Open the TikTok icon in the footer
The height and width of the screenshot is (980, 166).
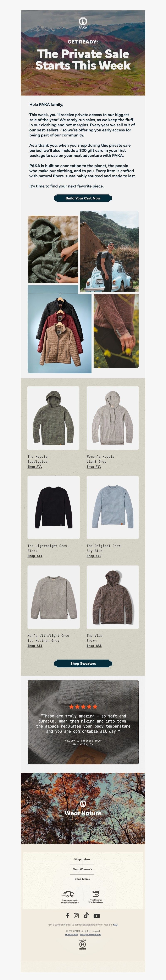click(86, 915)
